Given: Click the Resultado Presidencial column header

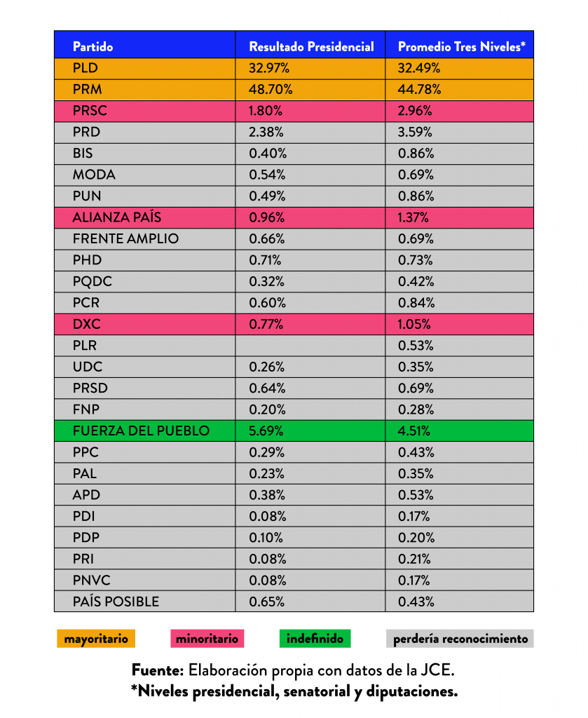Looking at the screenshot, I should click(x=311, y=47).
